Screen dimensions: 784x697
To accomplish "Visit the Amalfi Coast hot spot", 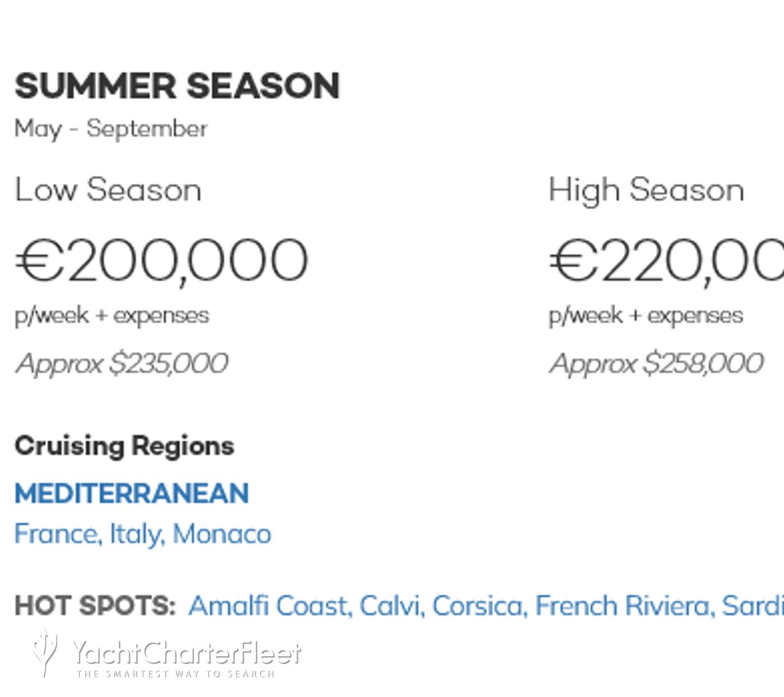I will point(269,606).
